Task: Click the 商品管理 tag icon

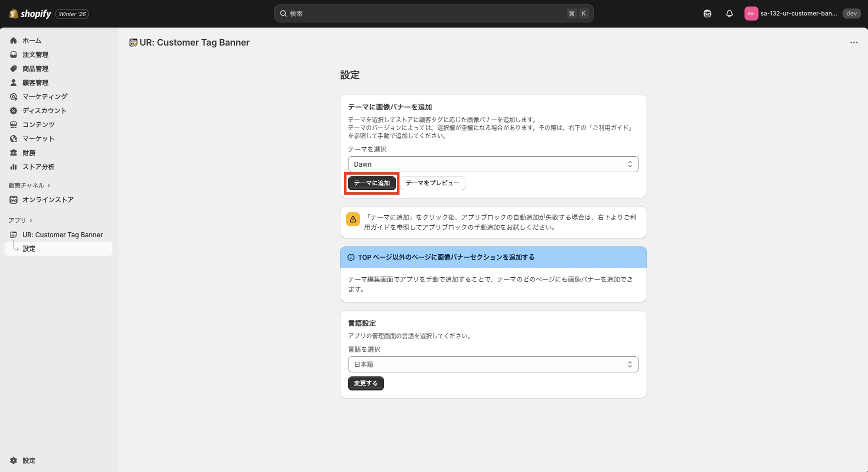Action: (x=13, y=69)
